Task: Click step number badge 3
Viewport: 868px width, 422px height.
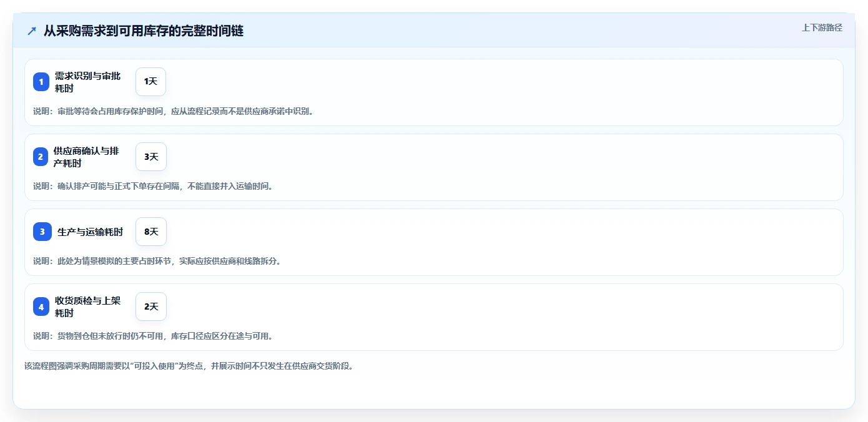Action: 42,232
